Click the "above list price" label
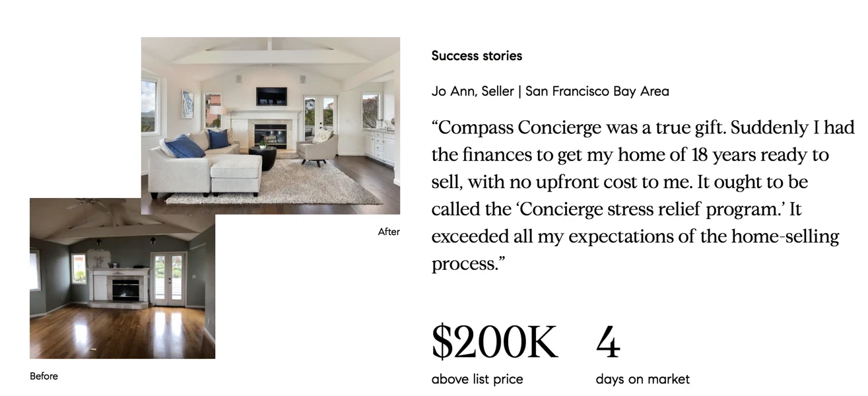 pyautogui.click(x=477, y=379)
